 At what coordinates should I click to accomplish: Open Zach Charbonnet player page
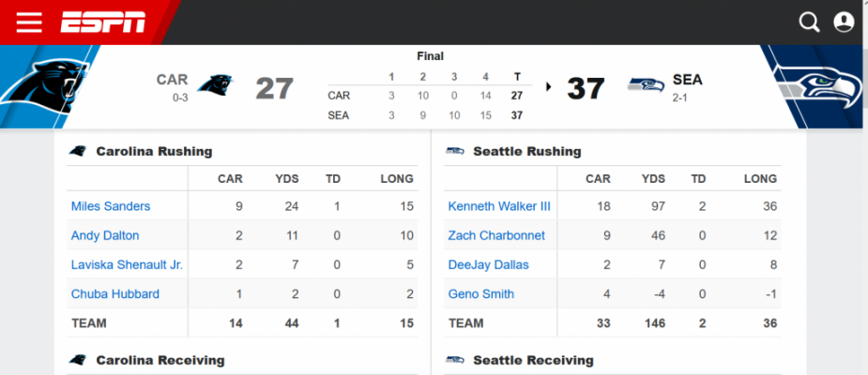(496, 235)
